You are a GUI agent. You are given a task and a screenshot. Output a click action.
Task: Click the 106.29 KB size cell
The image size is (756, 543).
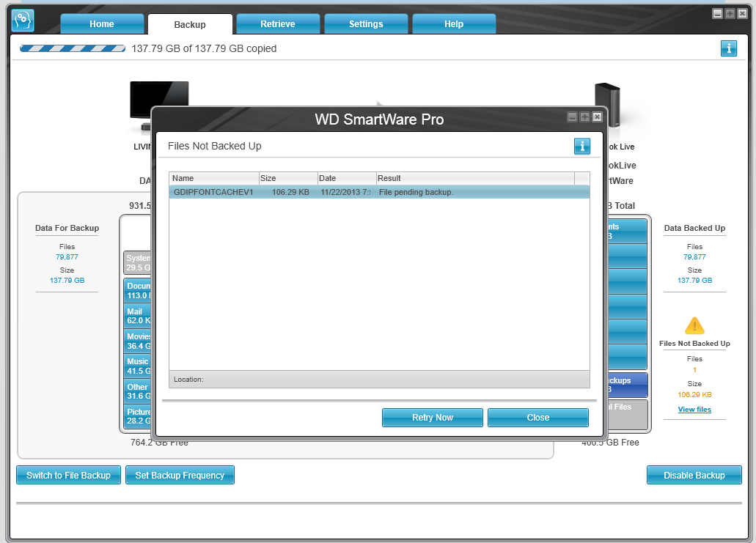click(x=290, y=192)
